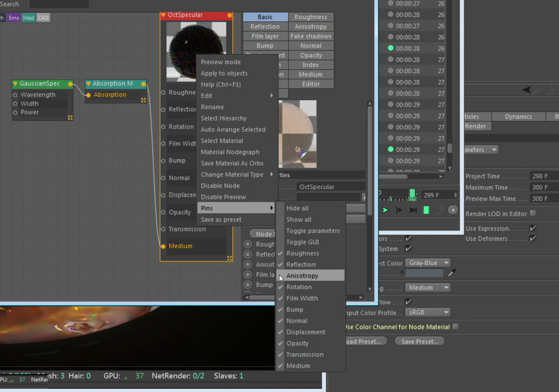Choose Hide all in the Pins submenu
559x392 pixels.
(310, 208)
